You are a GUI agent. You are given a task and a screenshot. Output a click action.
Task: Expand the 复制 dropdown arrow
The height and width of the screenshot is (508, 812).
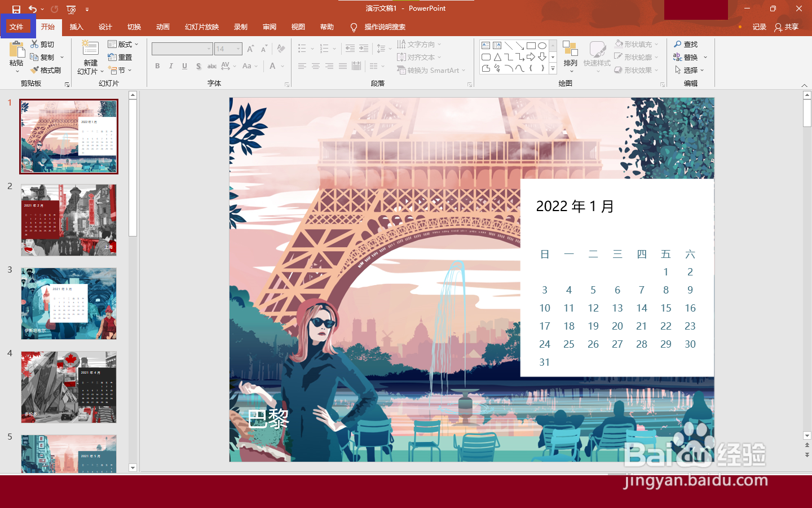point(62,58)
